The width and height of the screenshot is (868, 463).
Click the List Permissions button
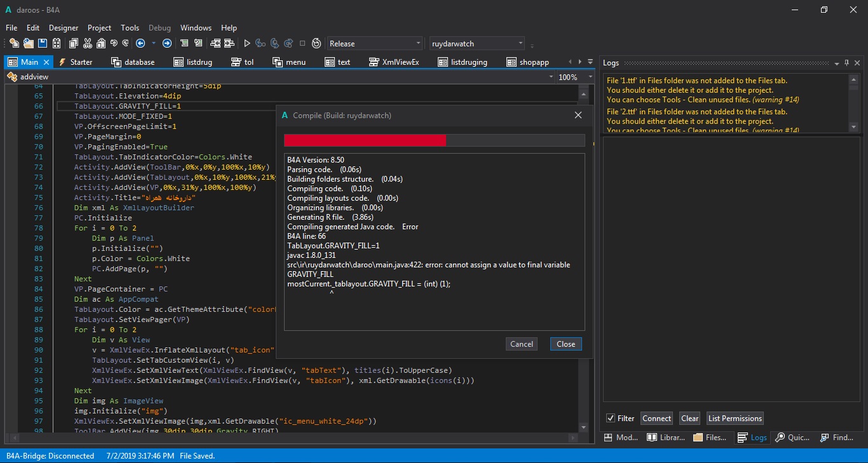click(735, 418)
